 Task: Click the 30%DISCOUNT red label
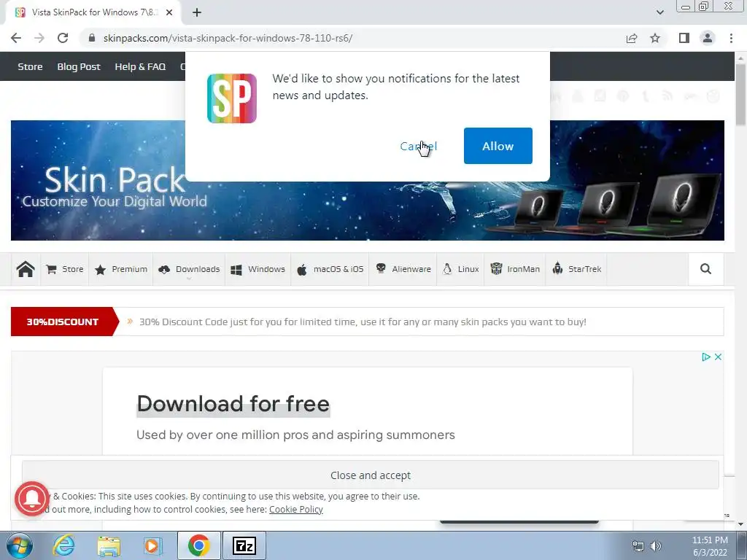click(x=63, y=322)
